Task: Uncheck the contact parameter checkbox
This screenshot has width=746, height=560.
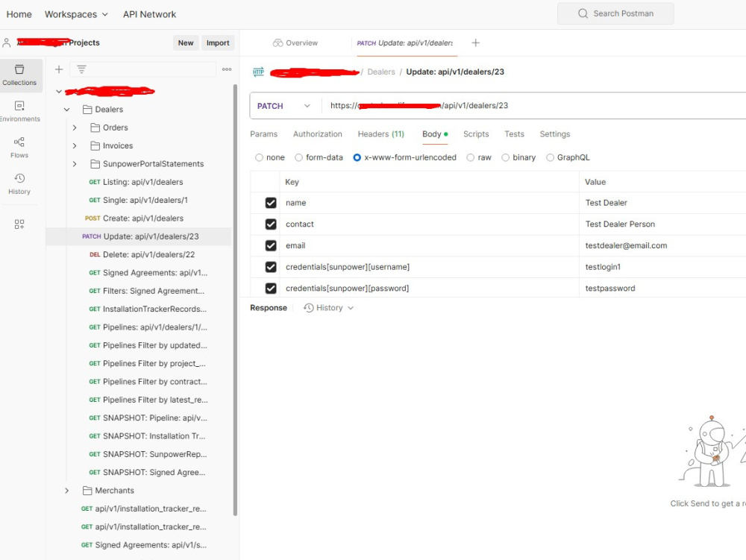Action: 271,224
